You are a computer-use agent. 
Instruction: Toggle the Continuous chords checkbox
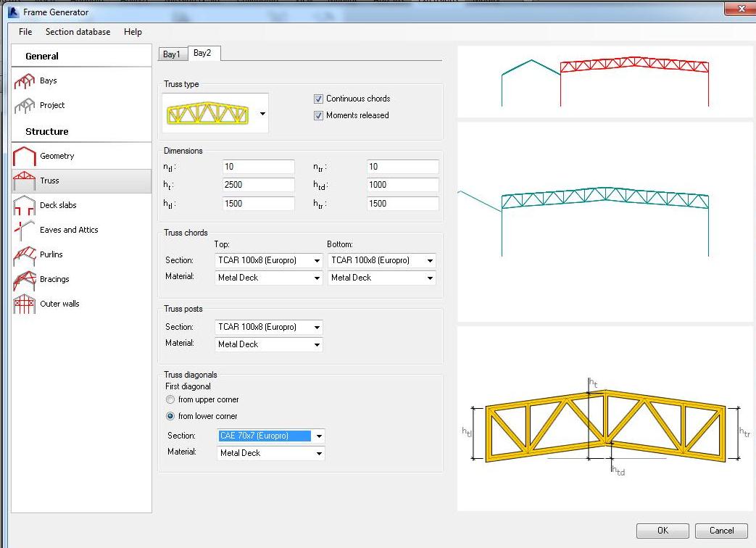tap(318, 99)
